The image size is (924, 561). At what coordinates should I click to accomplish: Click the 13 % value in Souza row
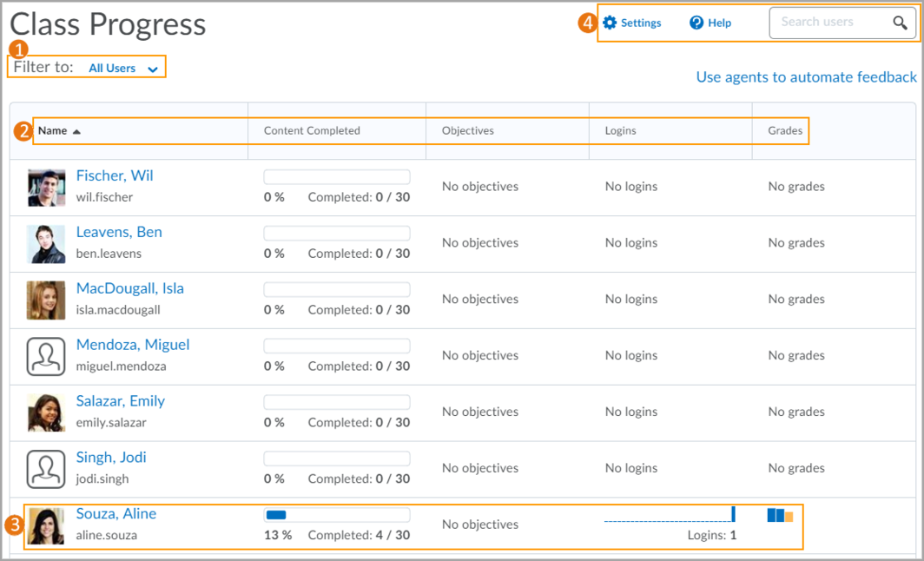(278, 535)
